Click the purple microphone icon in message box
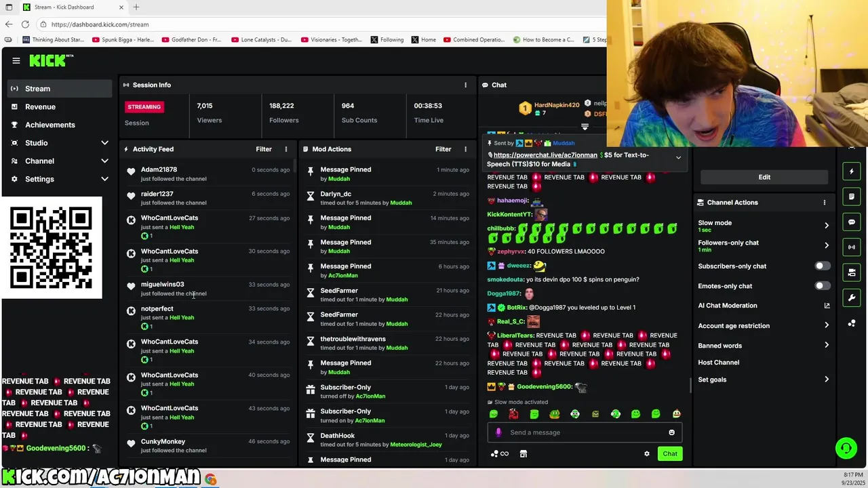Image resolution: width=868 pixels, height=488 pixels. [x=498, y=432]
